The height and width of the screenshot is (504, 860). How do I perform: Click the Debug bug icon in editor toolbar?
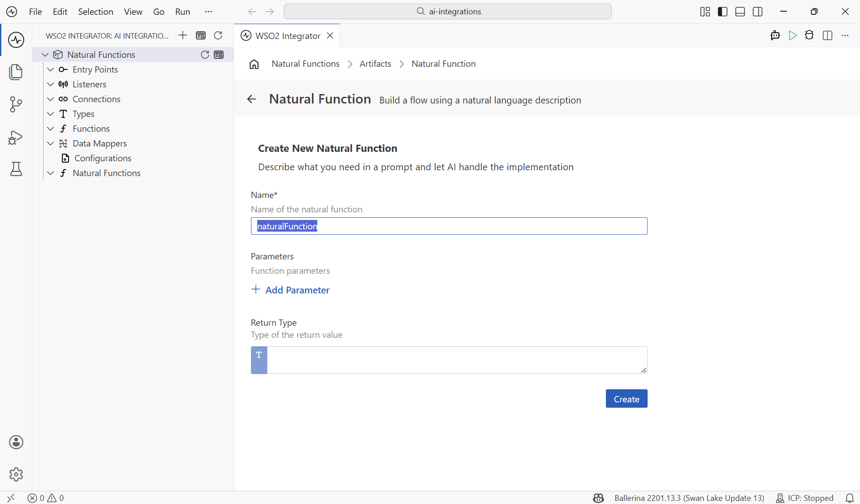[809, 35]
